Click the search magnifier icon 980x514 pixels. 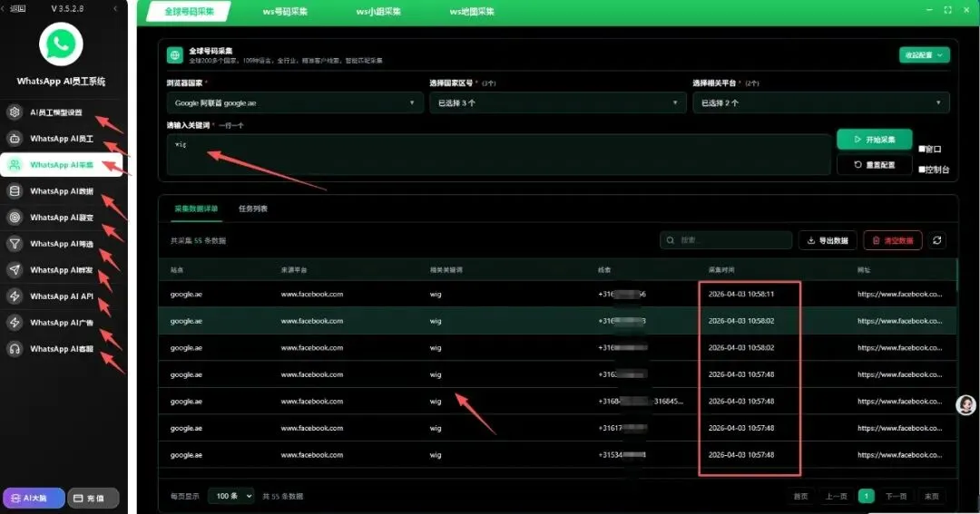671,240
